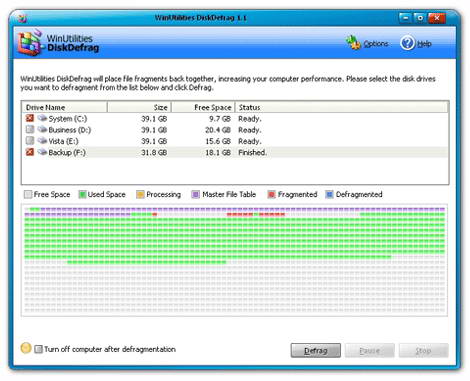This screenshot has width=470, height=381.
Task: Click the disabled Pause button
Action: (x=370, y=351)
